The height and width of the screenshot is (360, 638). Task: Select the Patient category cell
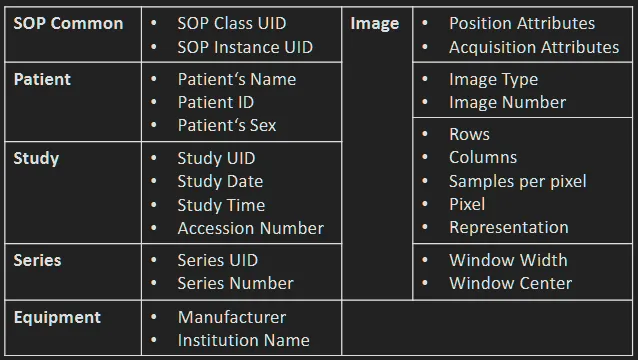(42, 79)
